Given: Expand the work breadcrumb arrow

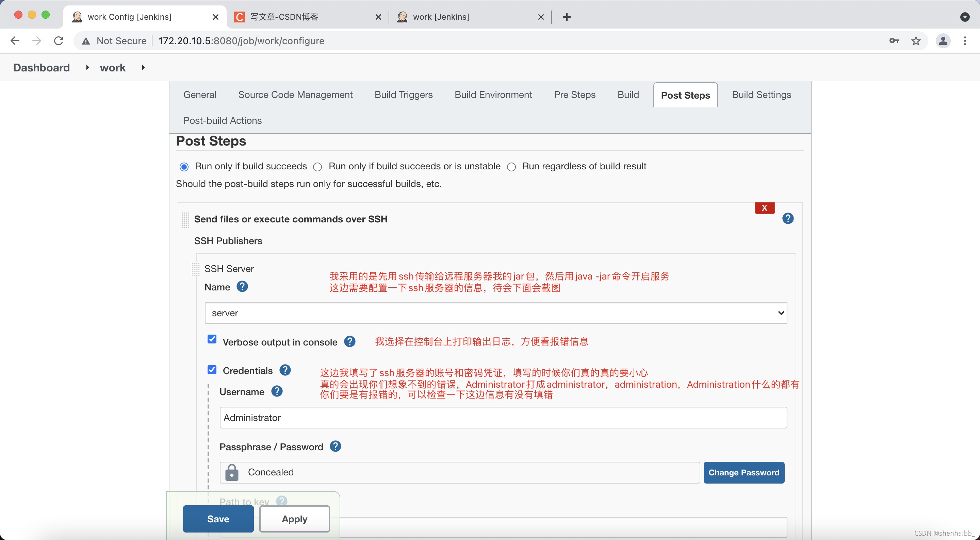Looking at the screenshot, I should point(143,67).
